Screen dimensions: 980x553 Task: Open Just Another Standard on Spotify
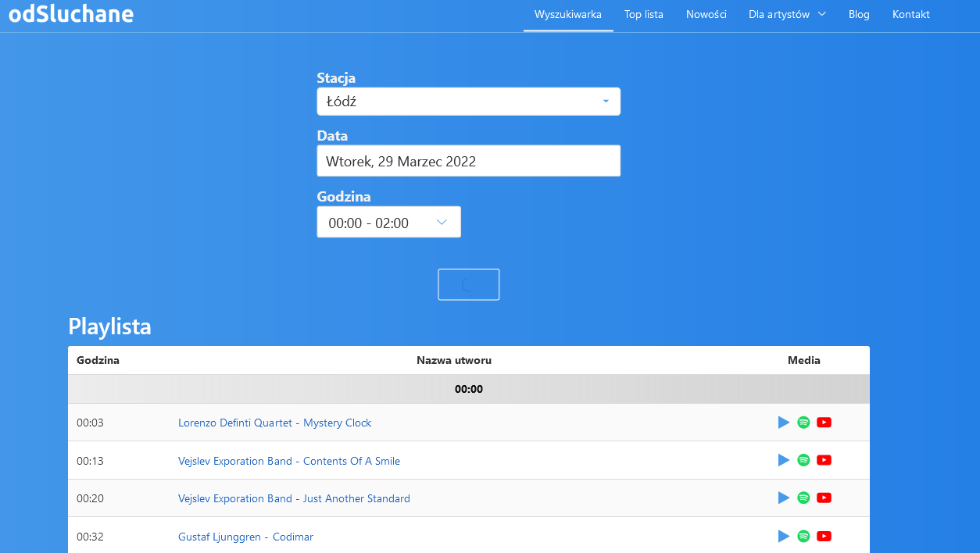tap(803, 498)
